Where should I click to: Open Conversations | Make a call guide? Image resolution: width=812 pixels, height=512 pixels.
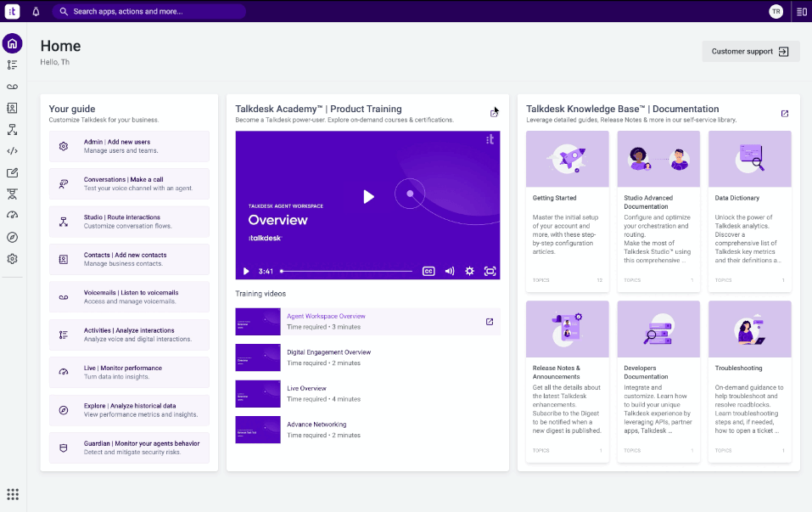pos(130,184)
